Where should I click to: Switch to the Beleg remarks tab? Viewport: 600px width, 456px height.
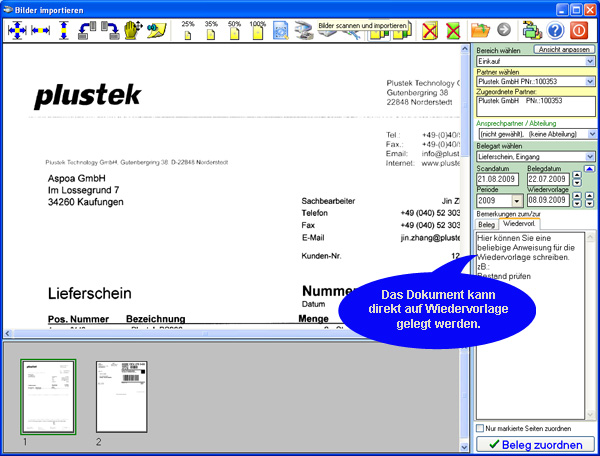[x=486, y=225]
